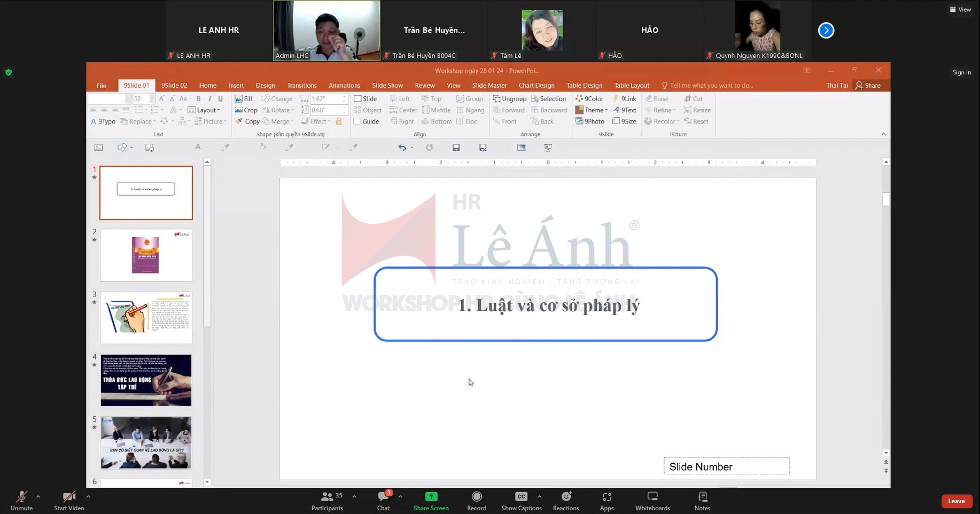
Task: Click the Undo arrow in quick toolbar
Action: pos(402,148)
